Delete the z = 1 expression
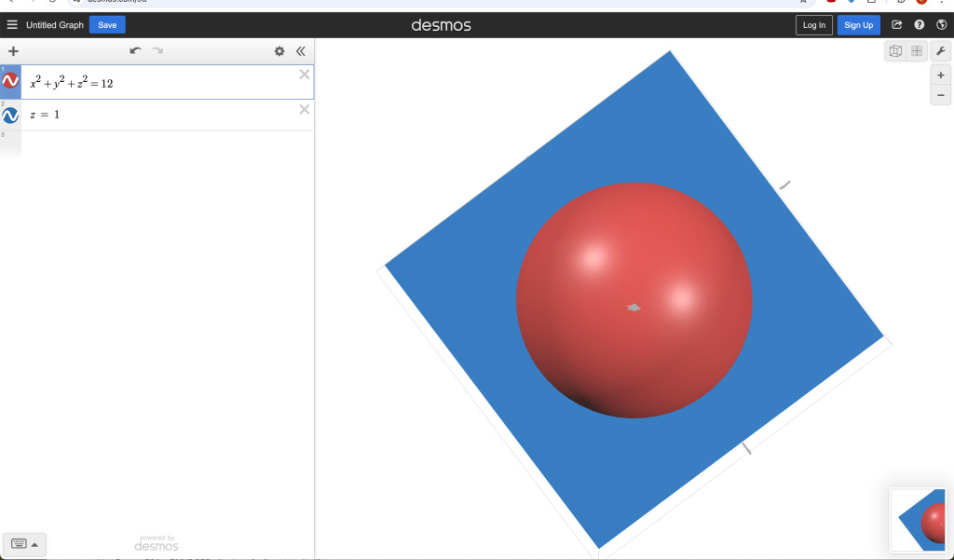Screen dimensions: 954x560 305,110
